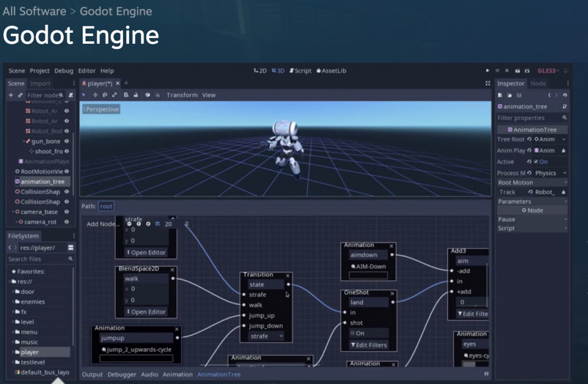This screenshot has height=384, width=588.
Task: Play the project
Action: [488, 71]
